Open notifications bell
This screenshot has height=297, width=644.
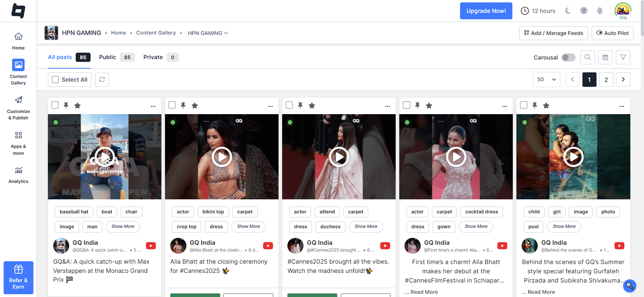point(600,11)
